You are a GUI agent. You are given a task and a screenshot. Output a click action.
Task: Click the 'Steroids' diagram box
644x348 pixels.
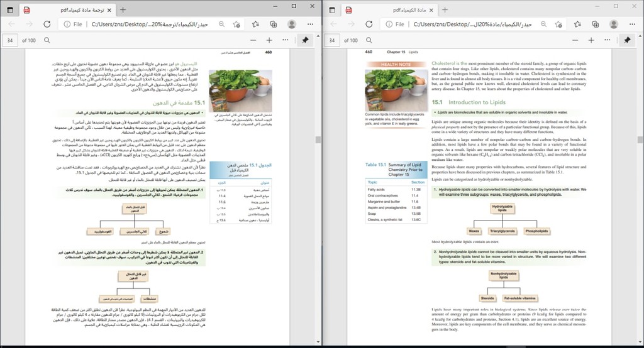(487, 298)
